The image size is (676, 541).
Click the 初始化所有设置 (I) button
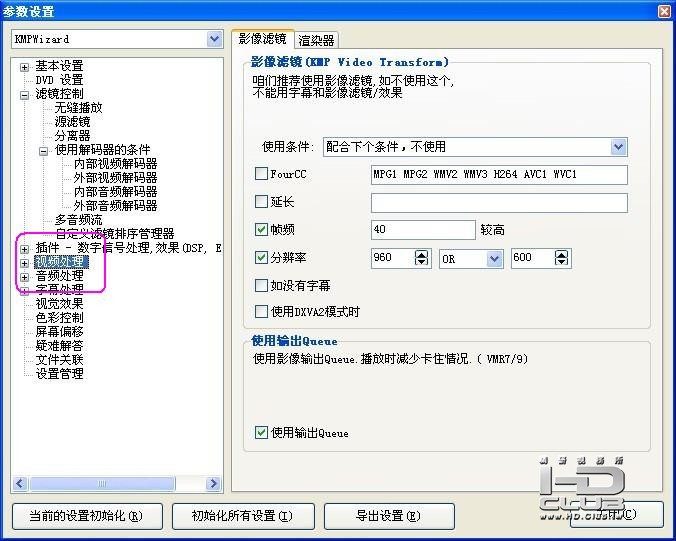(243, 516)
